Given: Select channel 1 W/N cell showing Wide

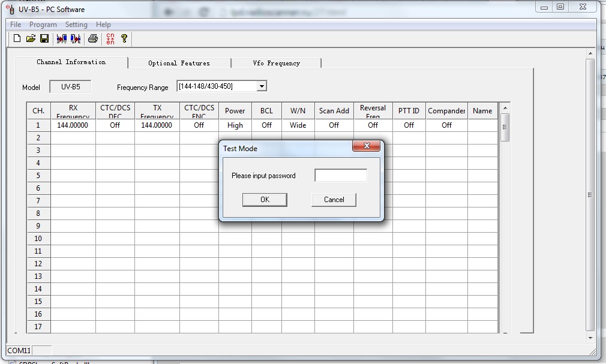Looking at the screenshot, I should click(x=298, y=125).
